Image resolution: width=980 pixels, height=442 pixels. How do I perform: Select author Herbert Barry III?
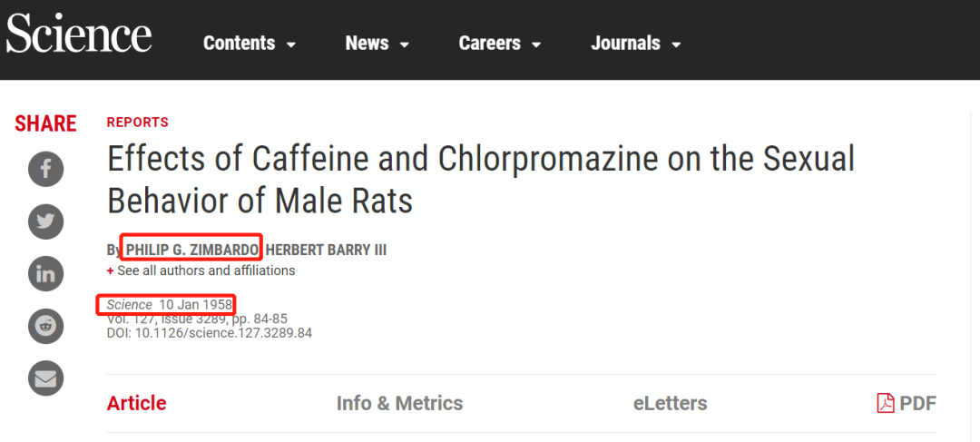pos(326,250)
